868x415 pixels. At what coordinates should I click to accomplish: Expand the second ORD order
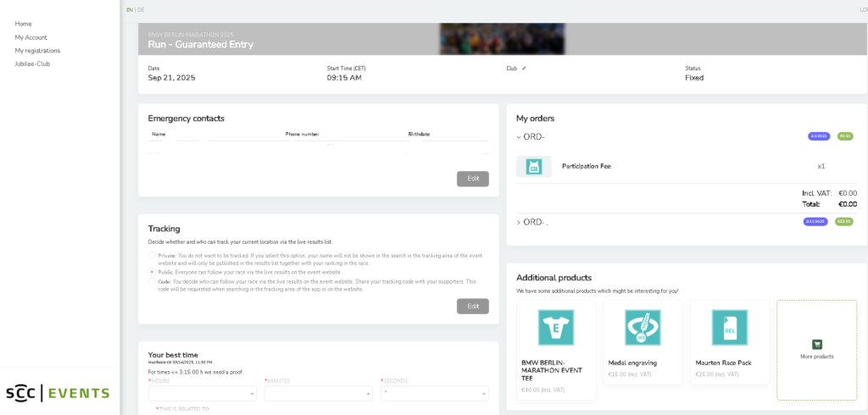click(x=519, y=223)
